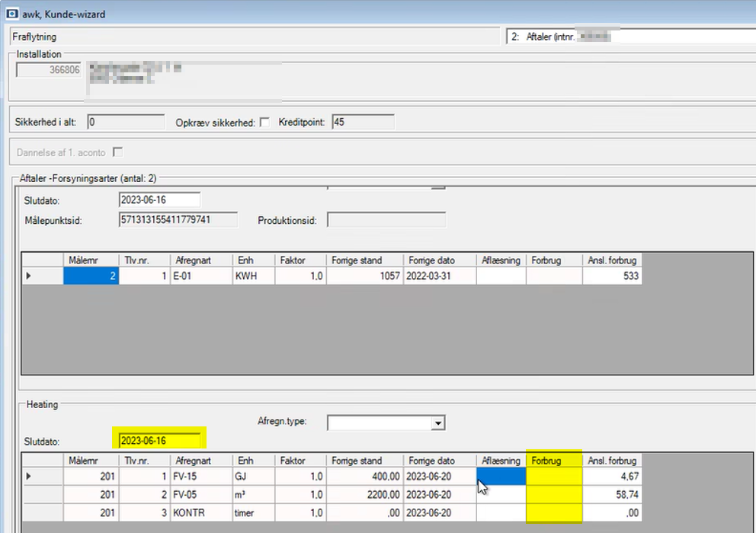Toggle the Dannelse af 1. aconto checkbox
The image size is (756, 533).
(117, 152)
